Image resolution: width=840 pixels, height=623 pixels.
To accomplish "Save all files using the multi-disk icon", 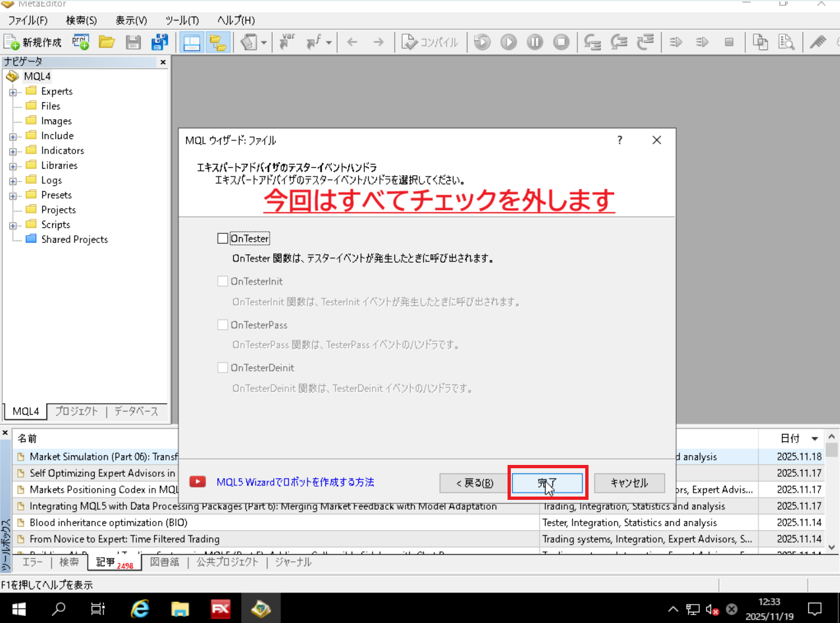I will click(159, 41).
